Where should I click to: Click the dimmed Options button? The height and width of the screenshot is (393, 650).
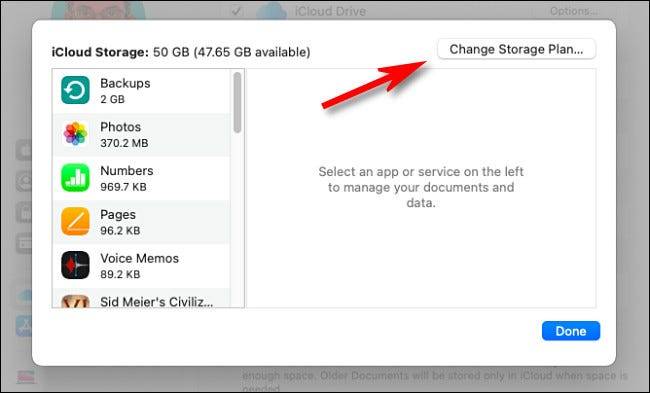pos(574,11)
